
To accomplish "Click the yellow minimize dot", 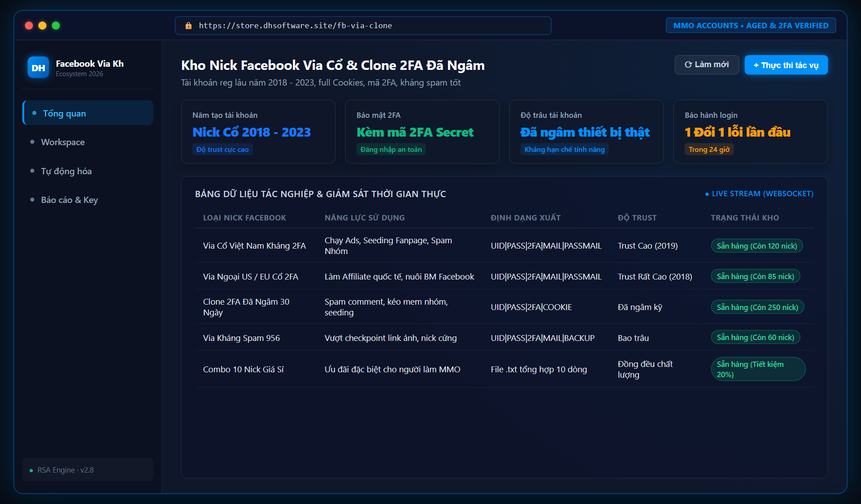I will point(43,26).
